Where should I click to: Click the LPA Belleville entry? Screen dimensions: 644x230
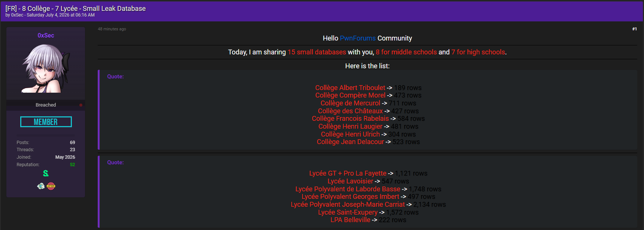[x=350, y=220]
